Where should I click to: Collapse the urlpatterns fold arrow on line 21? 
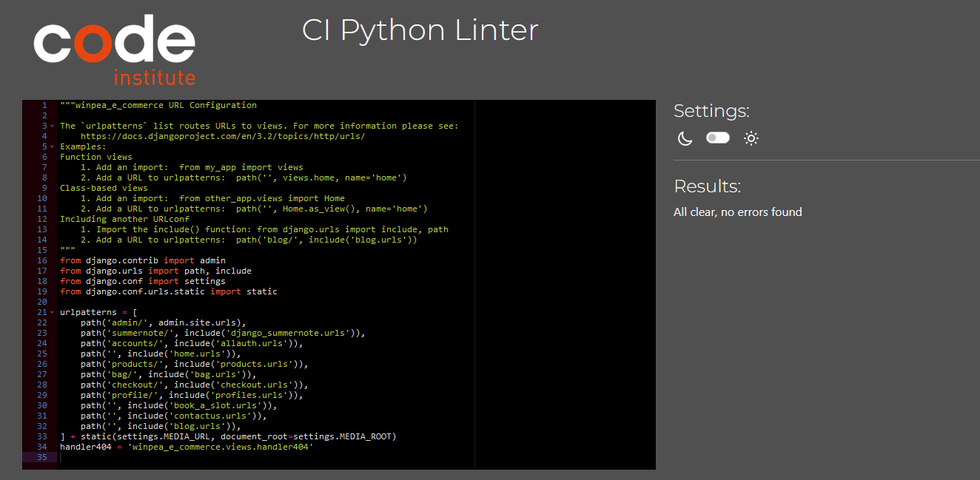point(52,312)
